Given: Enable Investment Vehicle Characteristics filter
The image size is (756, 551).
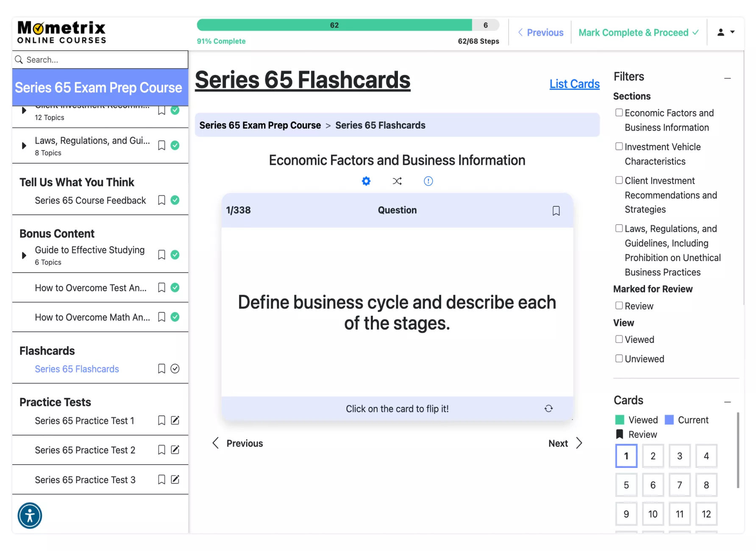Looking at the screenshot, I should pos(619,147).
